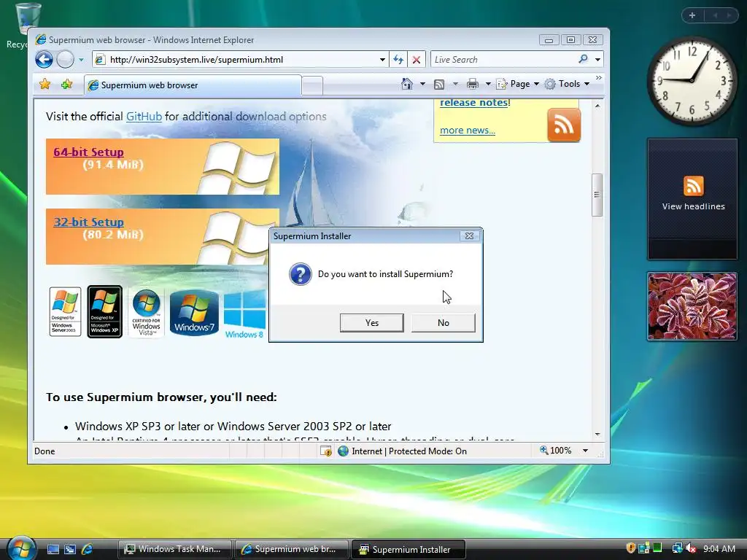The width and height of the screenshot is (747, 560).
Task: Click No in the Supermium Installer dialog
Action: [443, 323]
